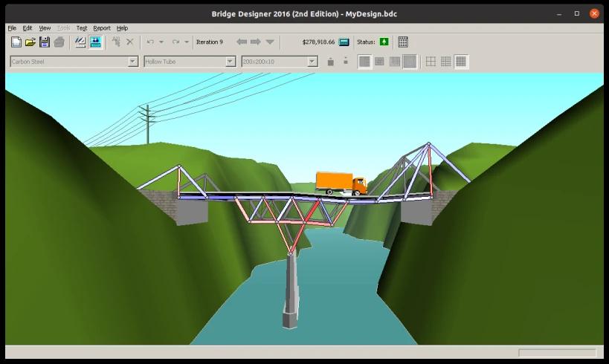
Task: Open cost calculations report icon
Action: [344, 42]
